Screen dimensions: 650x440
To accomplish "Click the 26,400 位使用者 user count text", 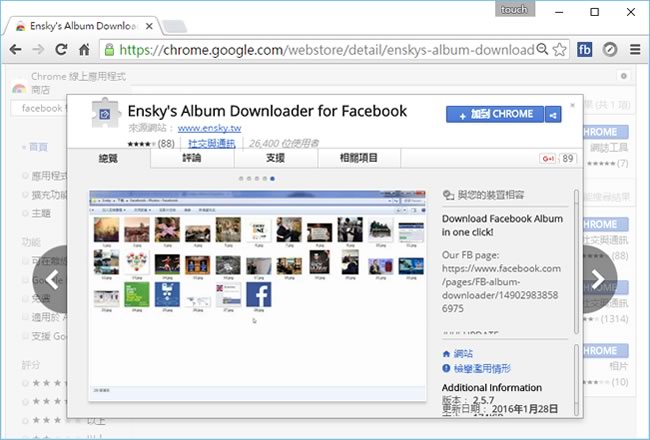I will tap(284, 143).
